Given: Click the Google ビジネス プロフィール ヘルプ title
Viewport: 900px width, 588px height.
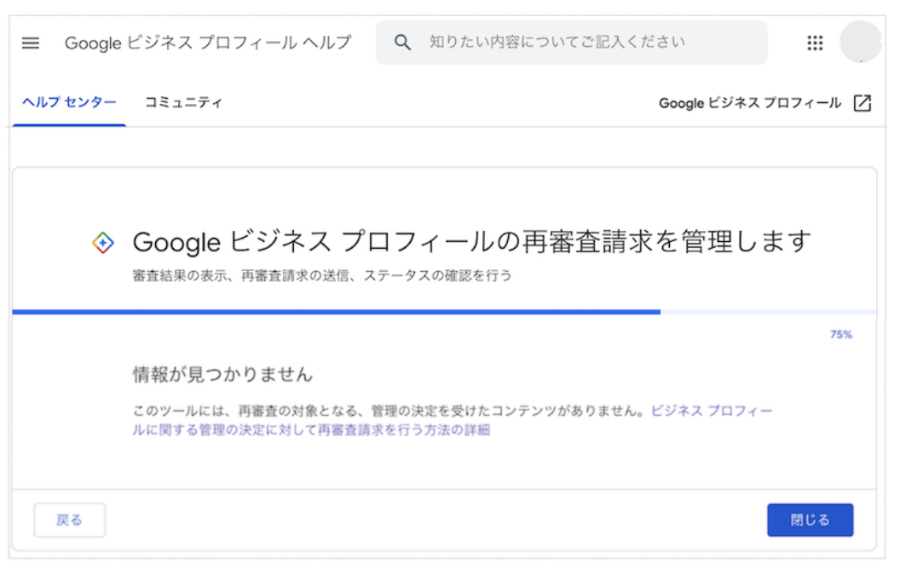Looking at the screenshot, I should [x=208, y=43].
